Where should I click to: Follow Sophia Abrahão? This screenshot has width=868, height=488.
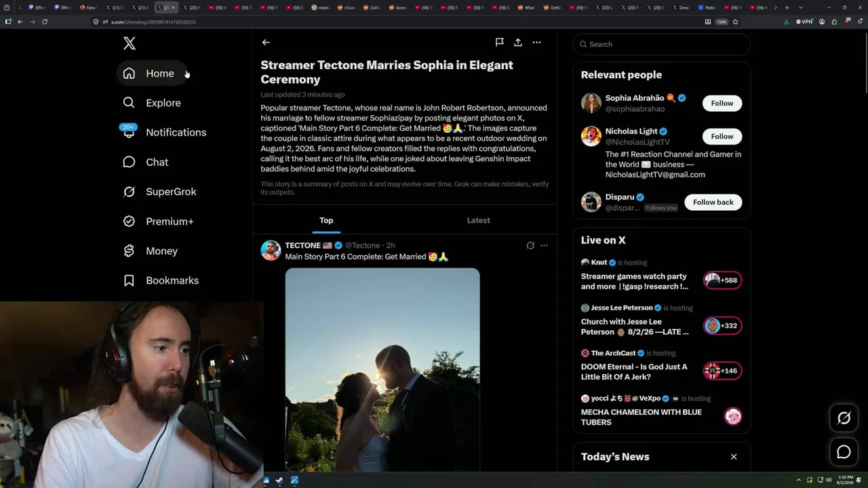coord(722,103)
